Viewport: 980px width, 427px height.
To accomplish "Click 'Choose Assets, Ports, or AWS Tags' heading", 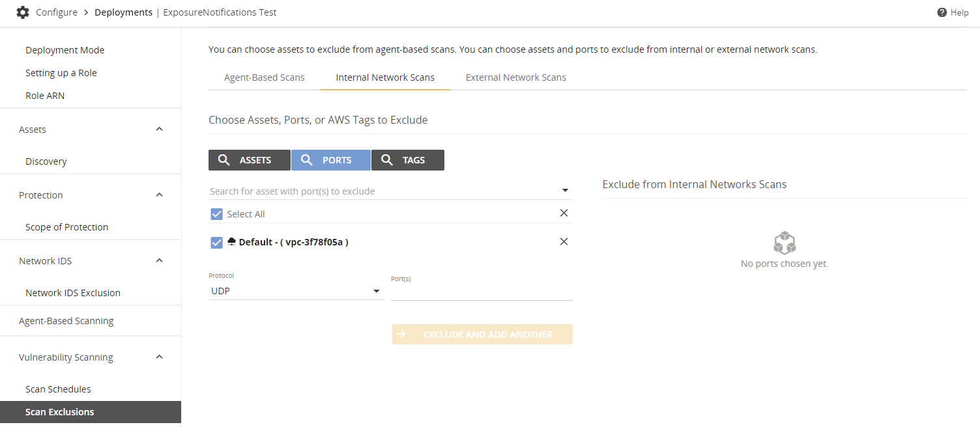I will pos(318,120).
